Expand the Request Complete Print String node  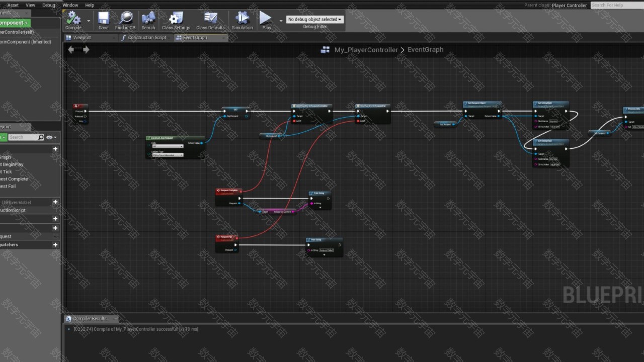[x=320, y=208]
